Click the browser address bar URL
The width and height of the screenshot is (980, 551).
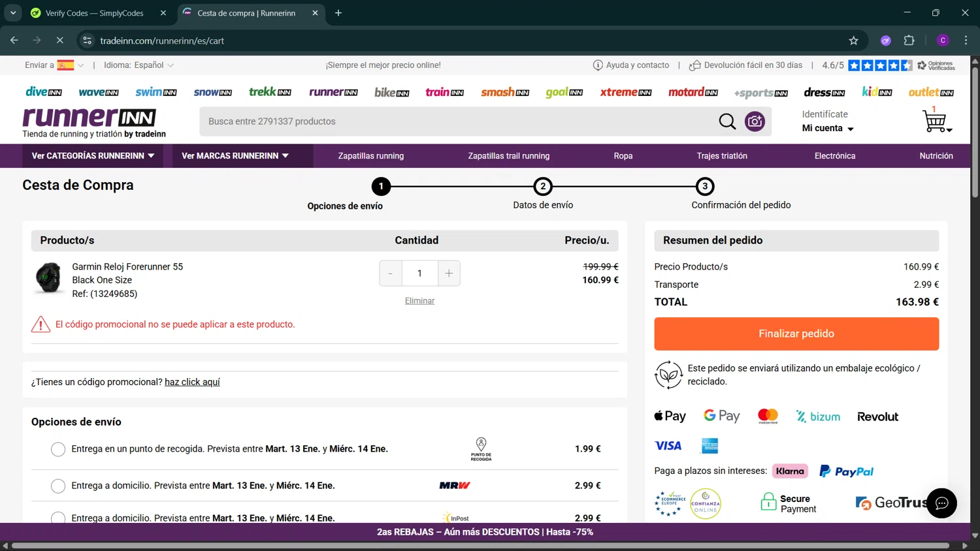coord(162,40)
